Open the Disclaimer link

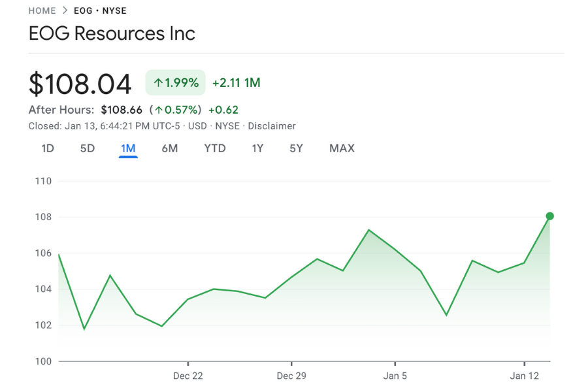272,125
